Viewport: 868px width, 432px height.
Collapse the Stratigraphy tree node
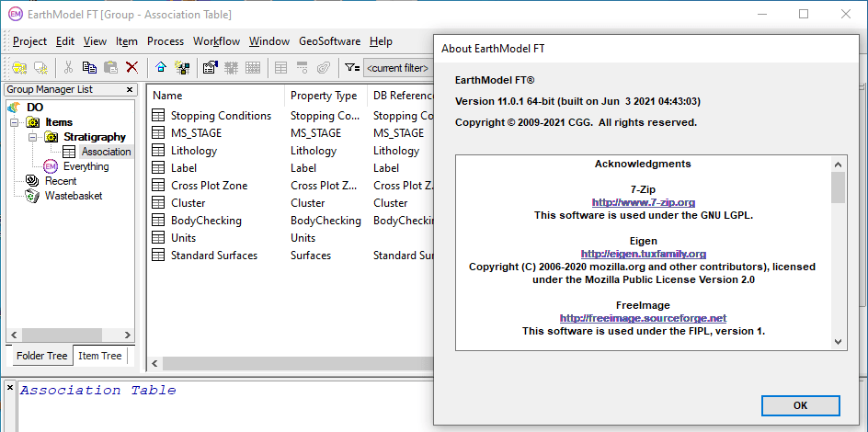[33, 137]
